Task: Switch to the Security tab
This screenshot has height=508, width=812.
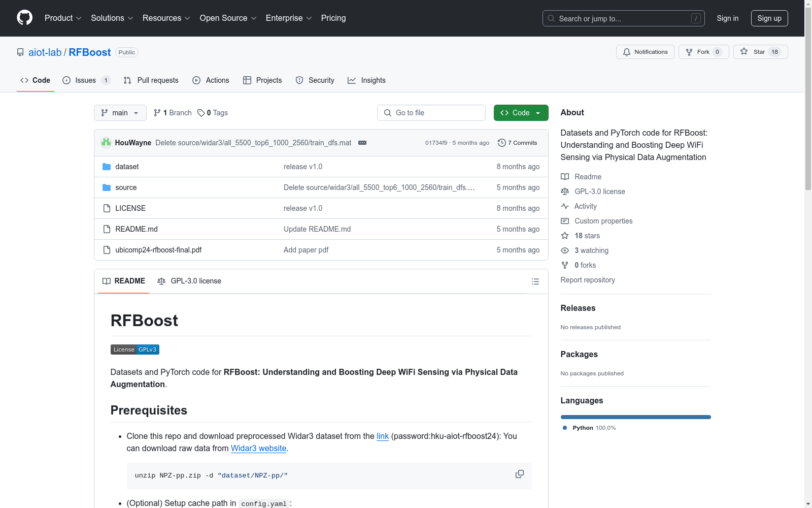Action: [x=315, y=80]
